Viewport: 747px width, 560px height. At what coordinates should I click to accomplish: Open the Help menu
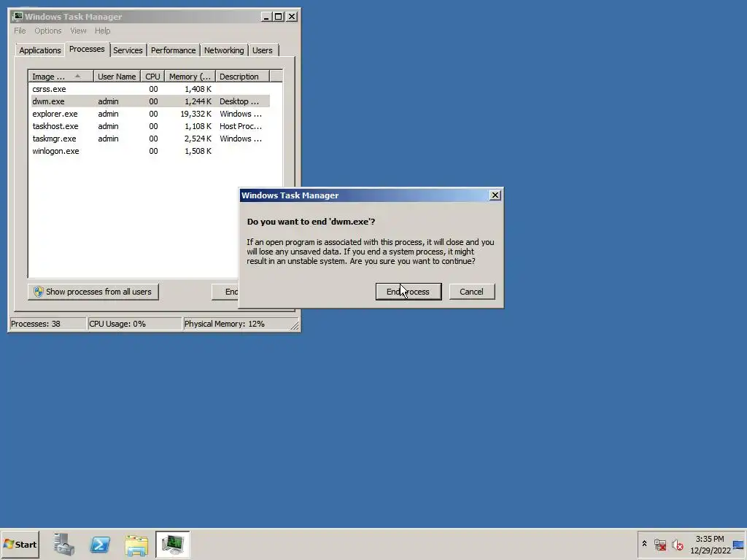(x=102, y=31)
